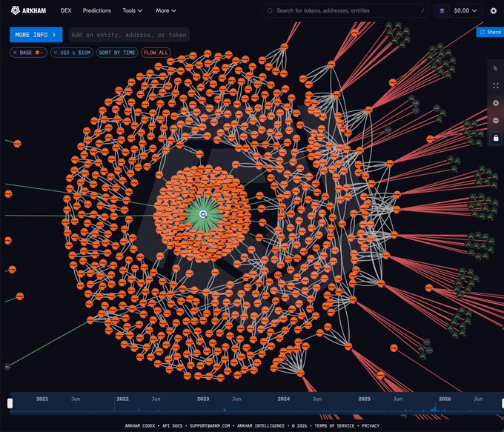This screenshot has height=432, width=504.
Task: Open the Predictions page
Action: tap(97, 10)
